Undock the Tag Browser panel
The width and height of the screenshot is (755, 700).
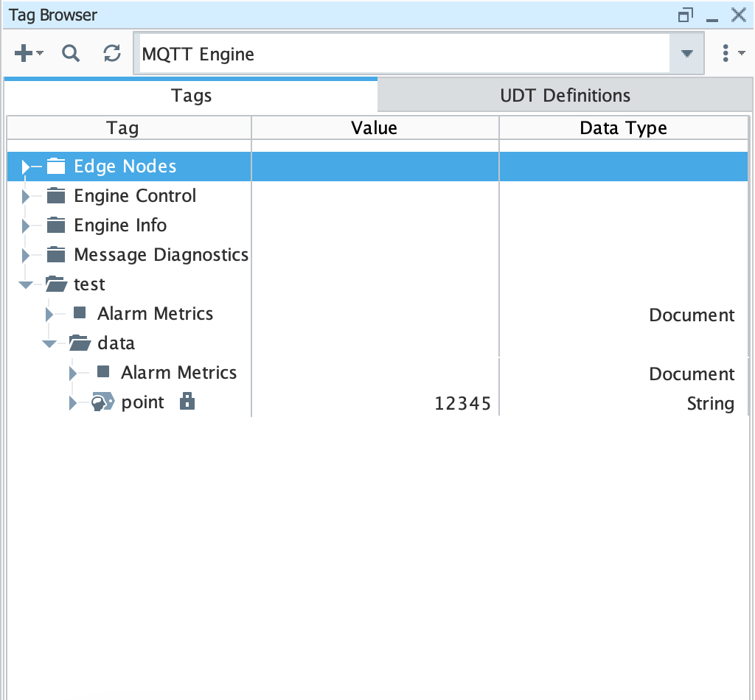click(x=686, y=15)
